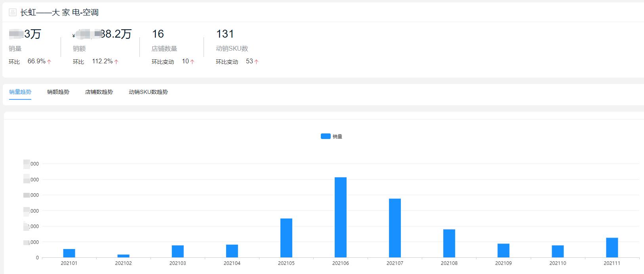Click the 动销SKU数 metric label
Image resolution: width=644 pixels, height=274 pixels.
click(232, 49)
